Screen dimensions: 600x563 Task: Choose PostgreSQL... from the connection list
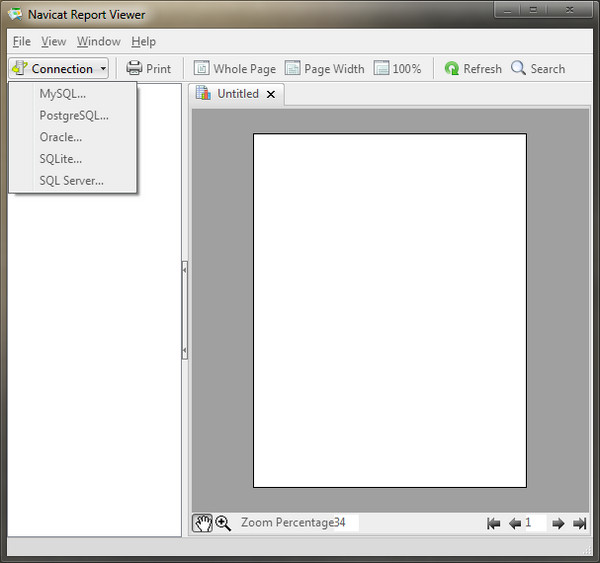point(74,116)
